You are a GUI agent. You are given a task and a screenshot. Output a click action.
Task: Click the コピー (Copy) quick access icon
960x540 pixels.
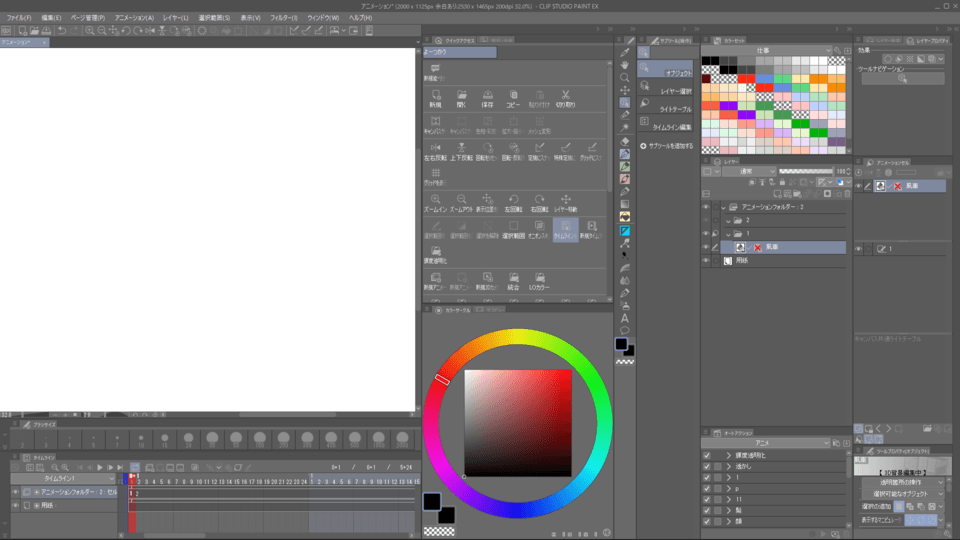[513, 98]
